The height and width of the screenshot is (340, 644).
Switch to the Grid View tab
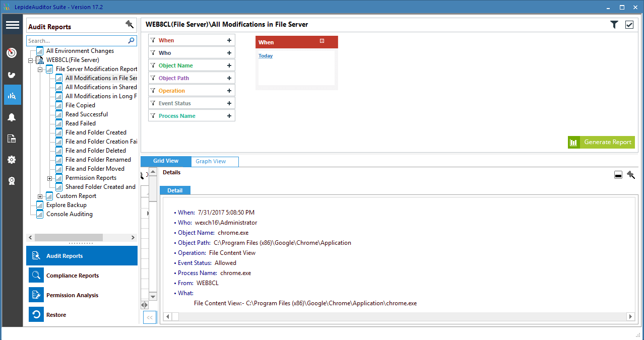point(166,161)
